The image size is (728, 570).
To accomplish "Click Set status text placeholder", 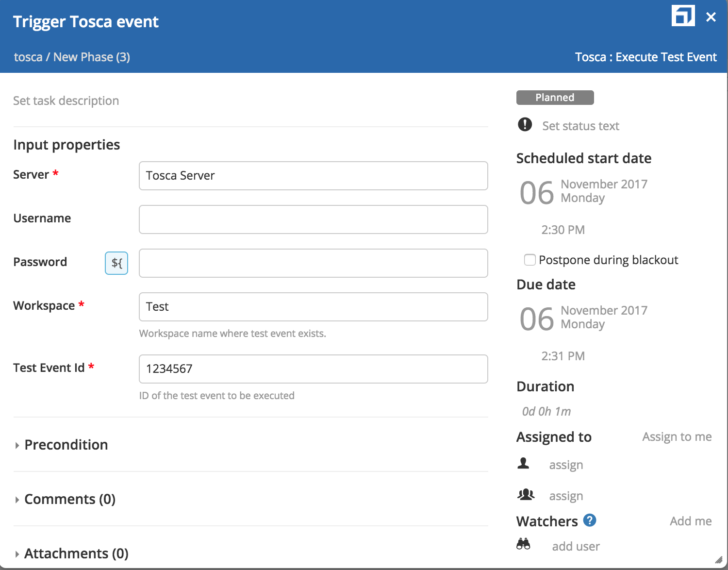I will click(x=580, y=126).
